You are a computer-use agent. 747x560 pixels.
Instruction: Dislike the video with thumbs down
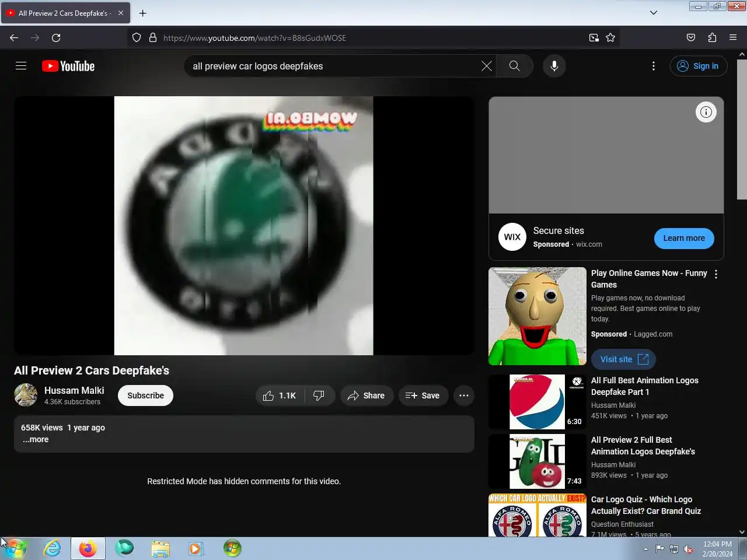[x=319, y=395]
